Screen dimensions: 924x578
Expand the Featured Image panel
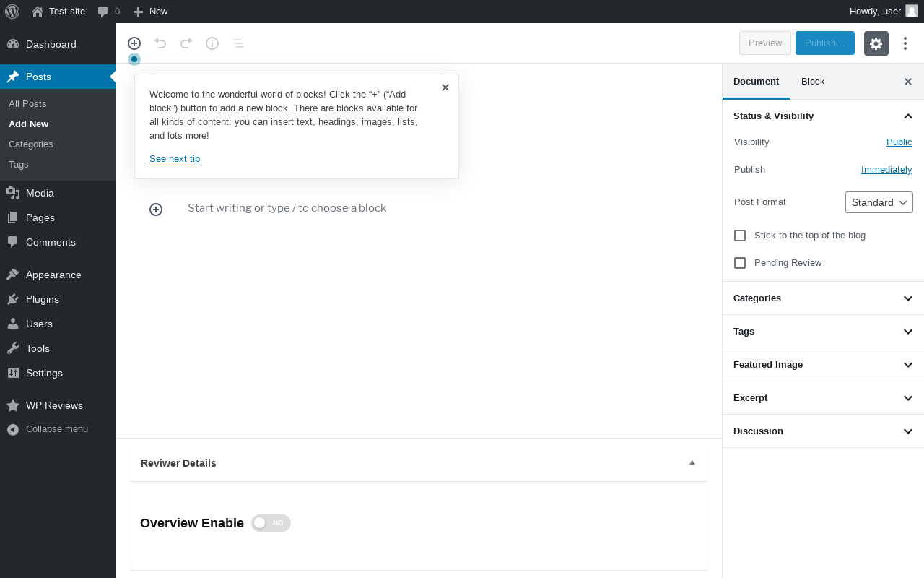[x=823, y=365]
